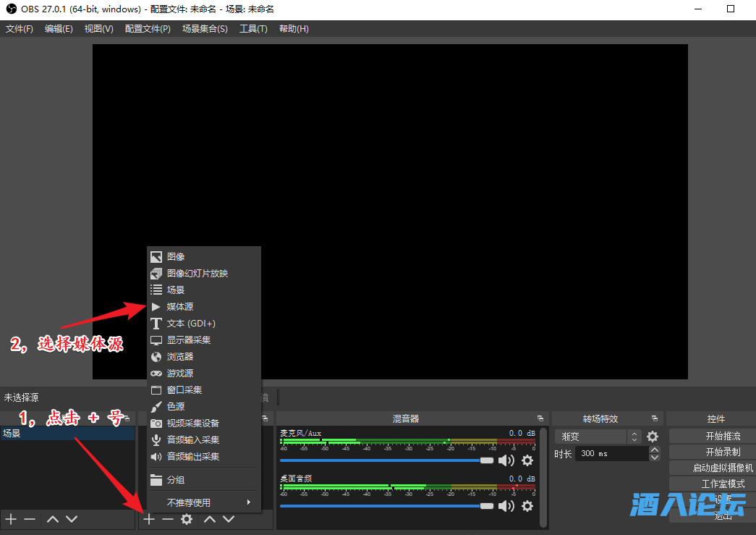Click the add source plus icon
This screenshot has width=756, height=535.
[149, 519]
